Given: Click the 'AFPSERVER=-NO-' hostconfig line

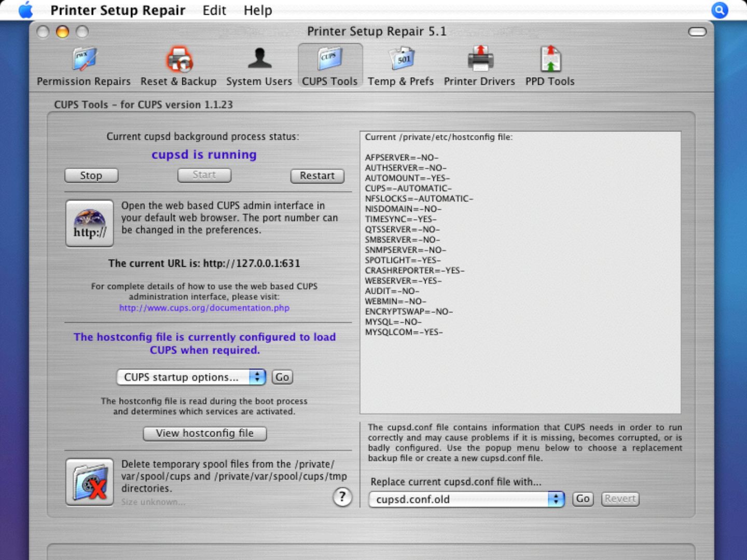Looking at the screenshot, I should click(402, 158).
